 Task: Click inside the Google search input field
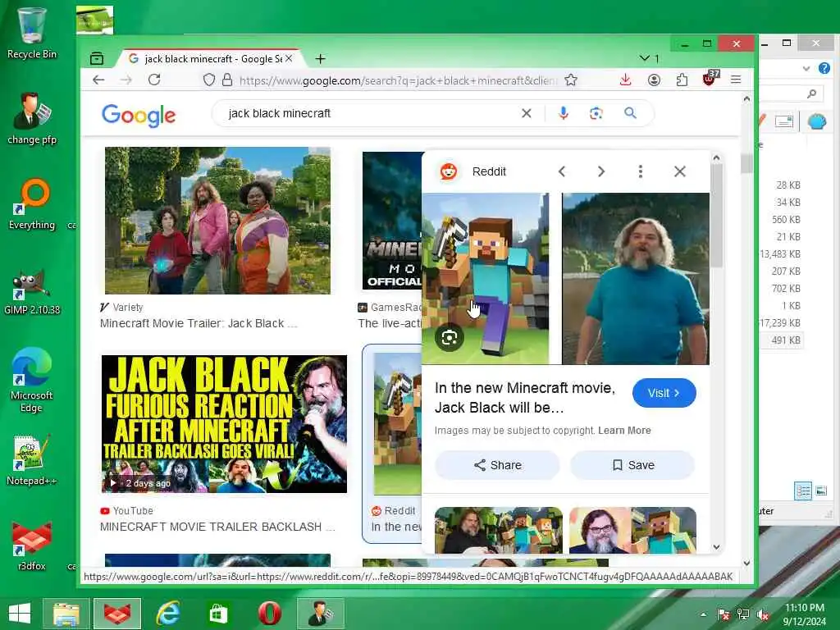[x=370, y=113]
